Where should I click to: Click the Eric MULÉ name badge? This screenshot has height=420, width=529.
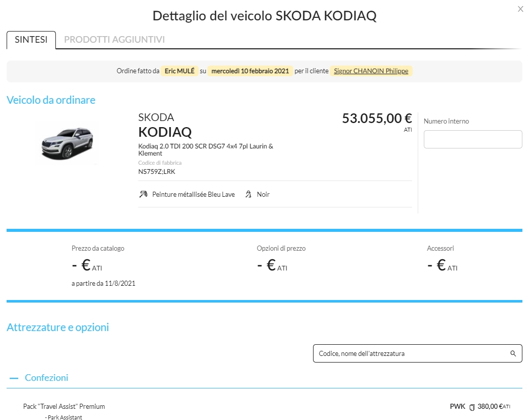pos(179,71)
